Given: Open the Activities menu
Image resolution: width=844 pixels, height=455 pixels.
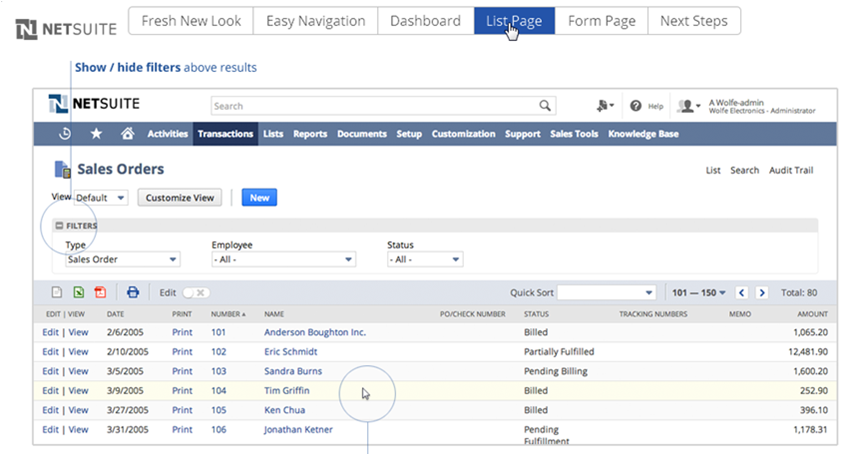Looking at the screenshot, I should pyautogui.click(x=167, y=134).
